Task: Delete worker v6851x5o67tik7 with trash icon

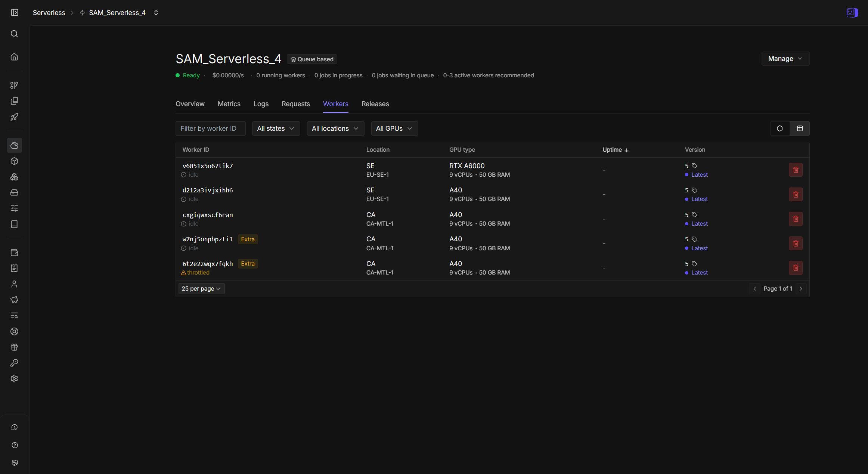Action: [x=796, y=170]
